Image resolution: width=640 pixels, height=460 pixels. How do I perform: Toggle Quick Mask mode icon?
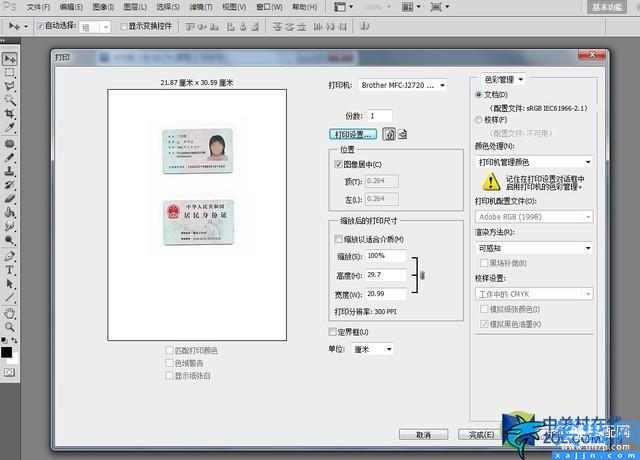[9, 372]
